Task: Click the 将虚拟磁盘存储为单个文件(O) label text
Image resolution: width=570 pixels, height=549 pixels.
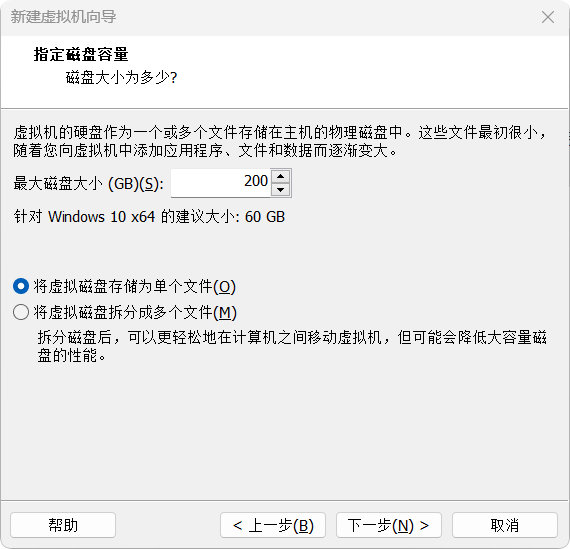Action: [135, 286]
